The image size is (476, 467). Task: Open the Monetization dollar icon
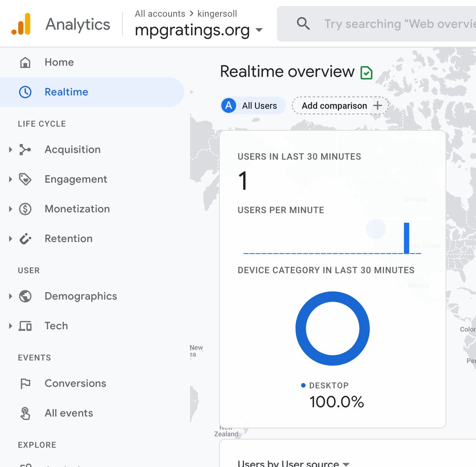point(25,209)
